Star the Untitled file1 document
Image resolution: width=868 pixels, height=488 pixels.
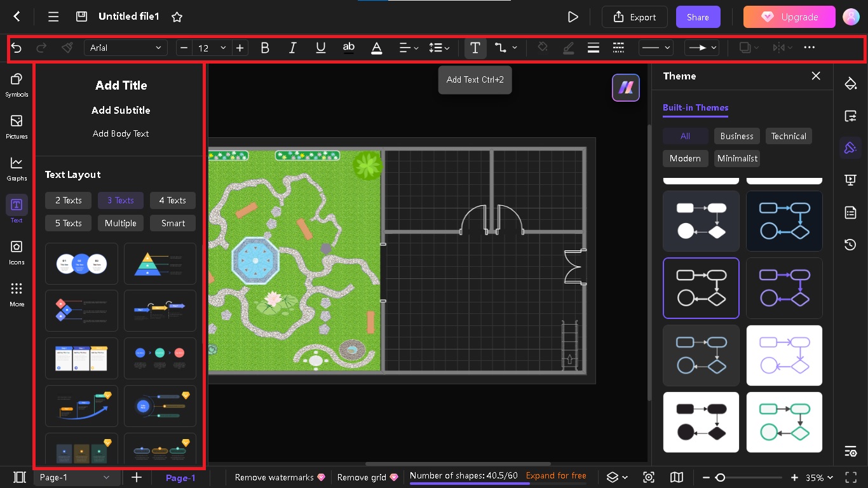click(177, 17)
